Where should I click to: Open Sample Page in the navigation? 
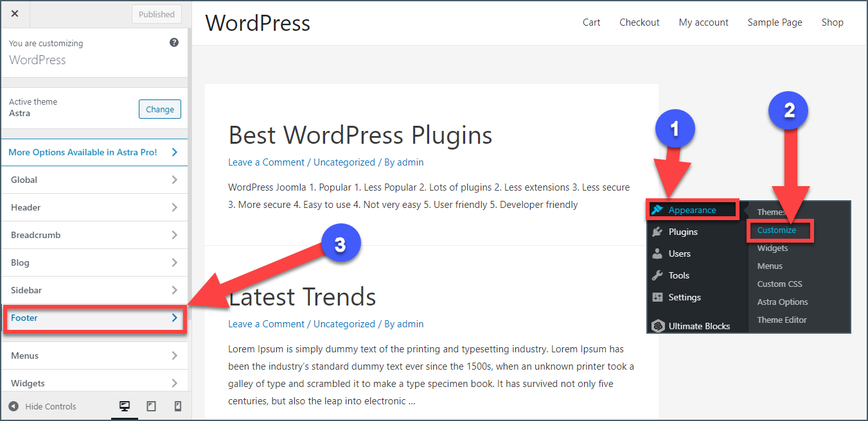point(775,22)
